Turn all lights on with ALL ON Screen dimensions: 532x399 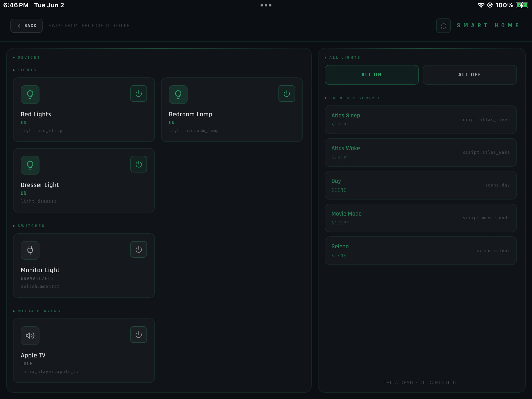click(x=371, y=75)
